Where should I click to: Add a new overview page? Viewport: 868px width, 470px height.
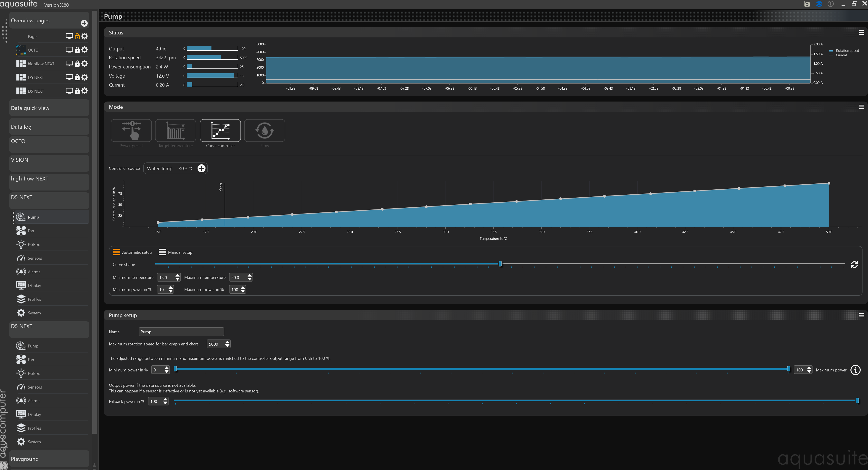pos(84,23)
